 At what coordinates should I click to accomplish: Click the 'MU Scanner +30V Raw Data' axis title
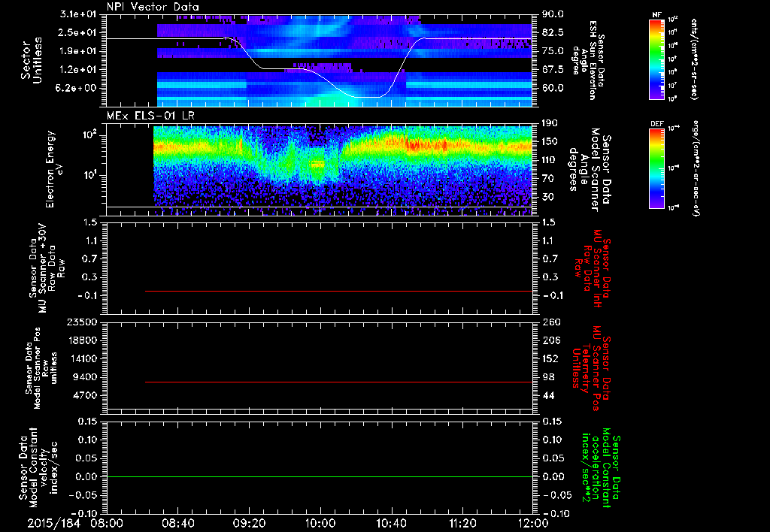point(46,268)
